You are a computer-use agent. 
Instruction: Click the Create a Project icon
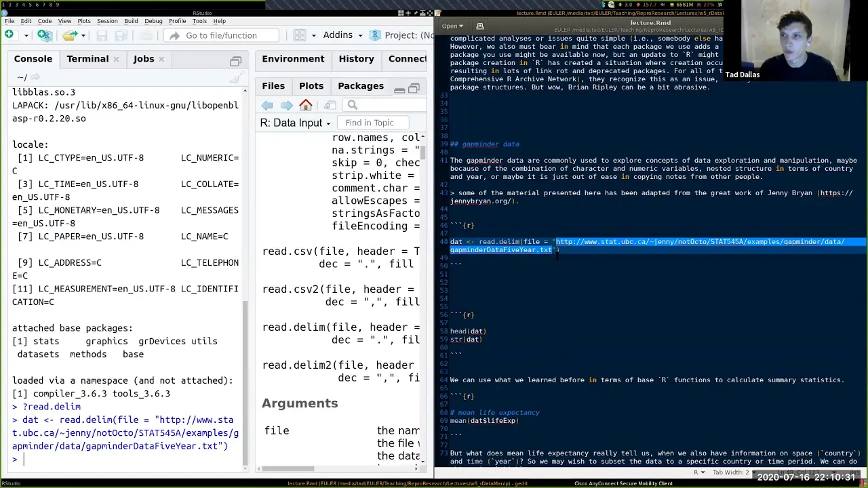click(x=44, y=35)
